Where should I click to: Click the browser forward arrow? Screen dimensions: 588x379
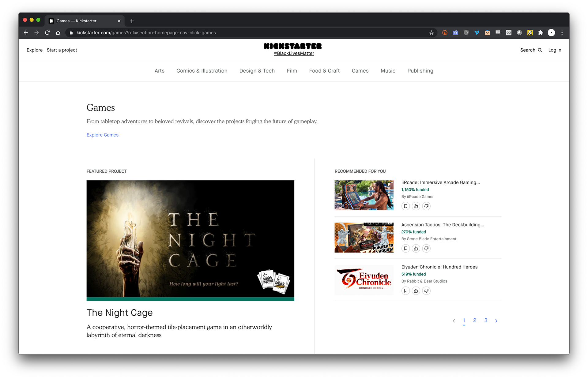click(x=37, y=33)
